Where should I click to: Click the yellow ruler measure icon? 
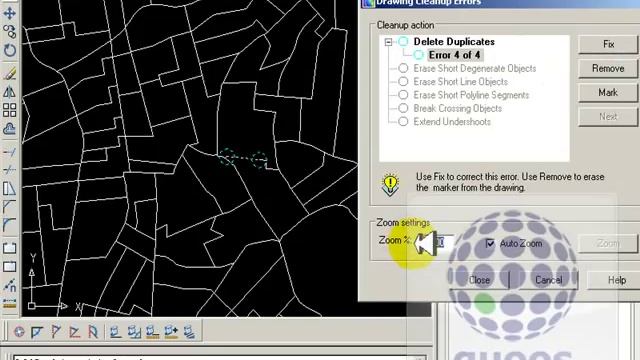pos(9,304)
